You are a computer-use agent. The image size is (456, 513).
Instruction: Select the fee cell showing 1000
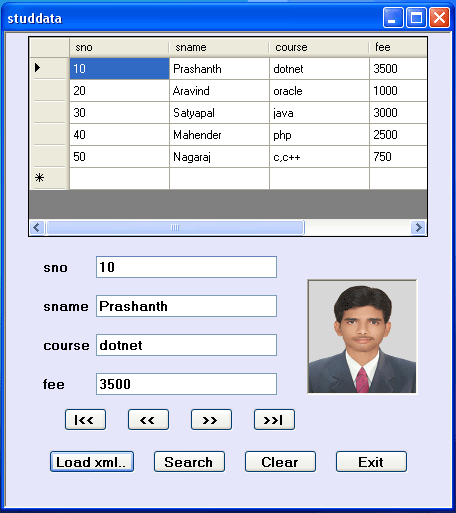(x=398, y=90)
